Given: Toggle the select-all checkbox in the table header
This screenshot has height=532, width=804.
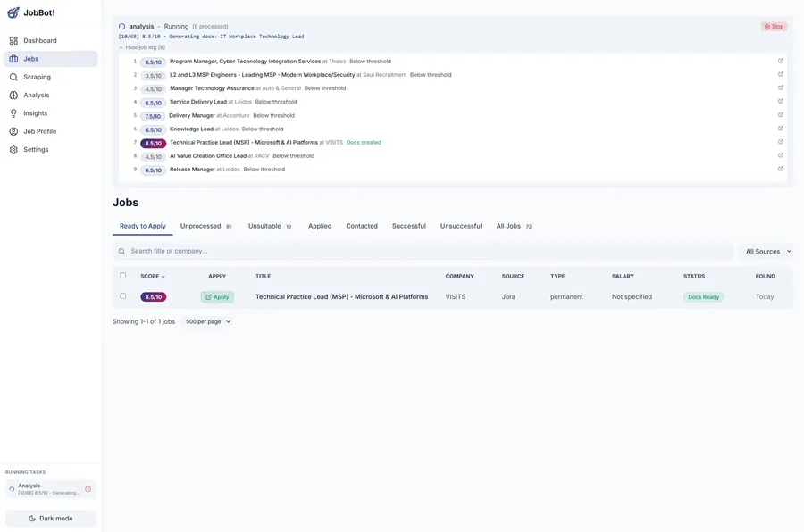Looking at the screenshot, I should point(123,276).
